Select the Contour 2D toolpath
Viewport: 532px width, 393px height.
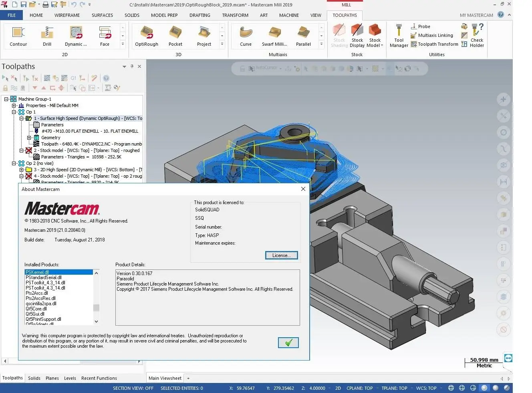(x=18, y=36)
